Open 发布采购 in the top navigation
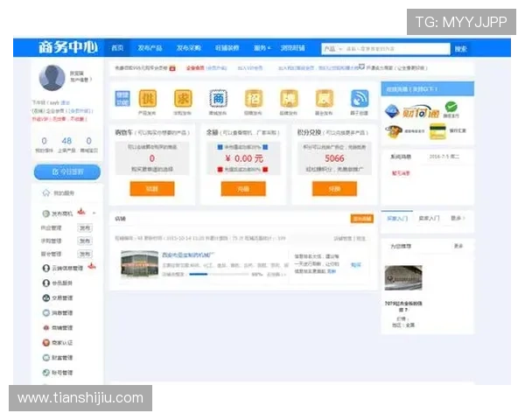Viewport: 525px width, 420px height. coord(189,48)
